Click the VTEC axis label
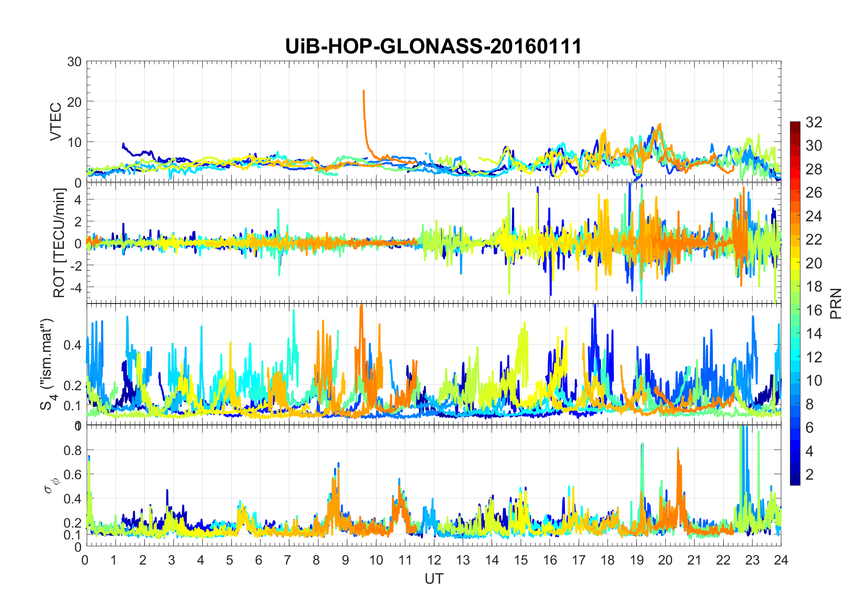The width and height of the screenshot is (868, 607). [56, 121]
